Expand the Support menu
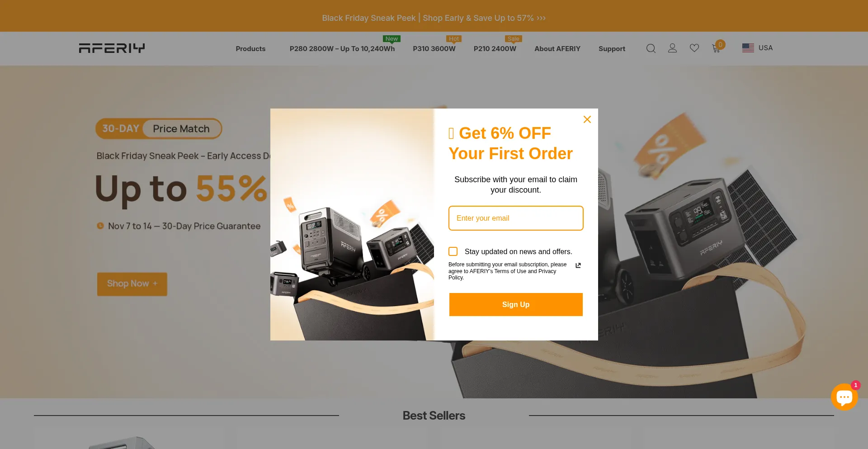868x449 pixels. tap(612, 49)
